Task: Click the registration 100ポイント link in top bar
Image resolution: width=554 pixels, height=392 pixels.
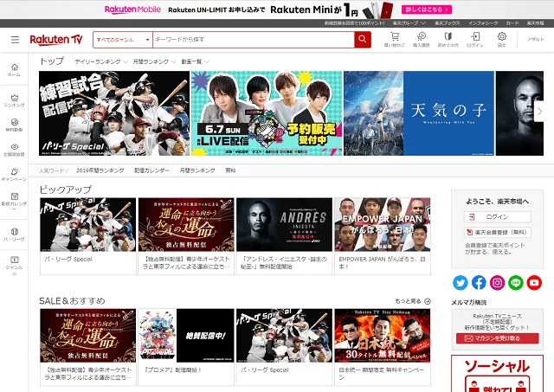Action: click(x=354, y=23)
